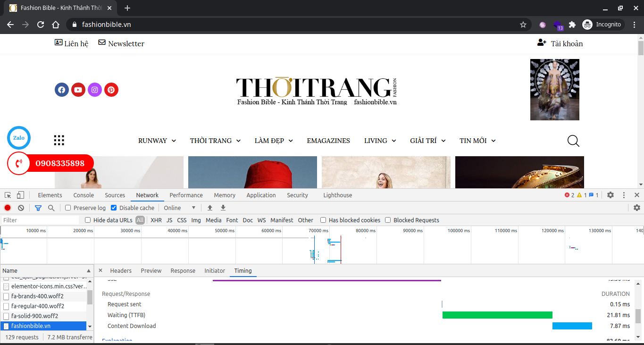Open Network panel settings gear

pyautogui.click(x=637, y=208)
